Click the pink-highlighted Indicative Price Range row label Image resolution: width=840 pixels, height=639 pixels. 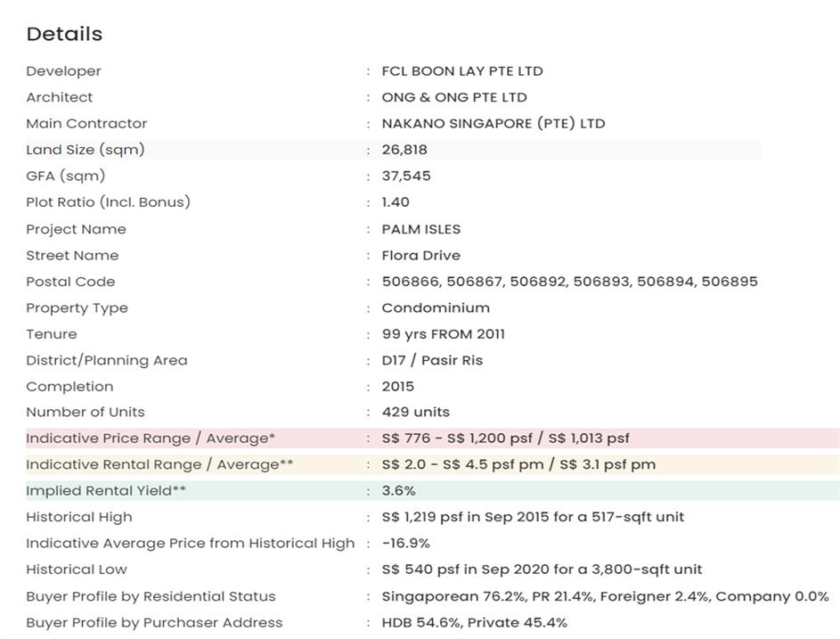pyautogui.click(x=151, y=438)
